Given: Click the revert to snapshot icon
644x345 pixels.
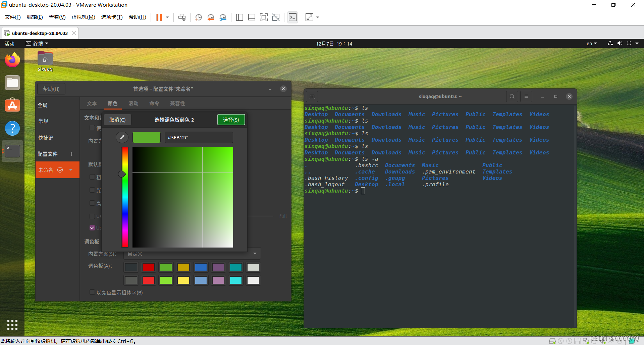Looking at the screenshot, I should (x=211, y=17).
